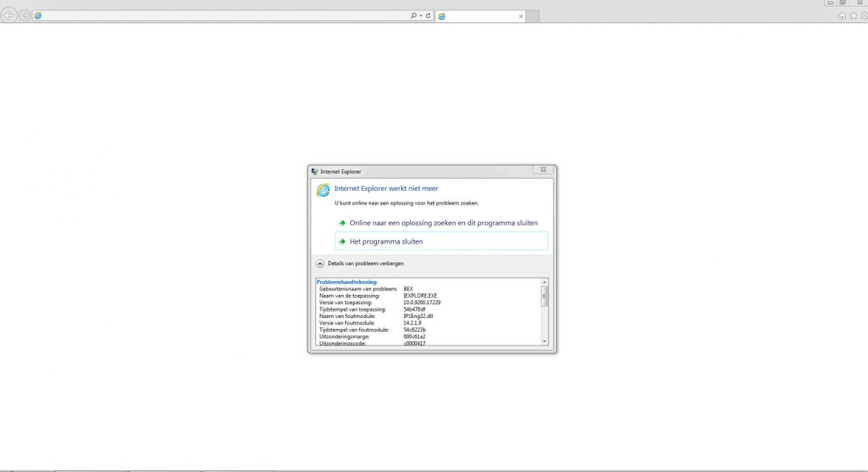Viewport: 868px width, 472px height.
Task: Select the timestamp value '54b478df'
Action: [415, 309]
